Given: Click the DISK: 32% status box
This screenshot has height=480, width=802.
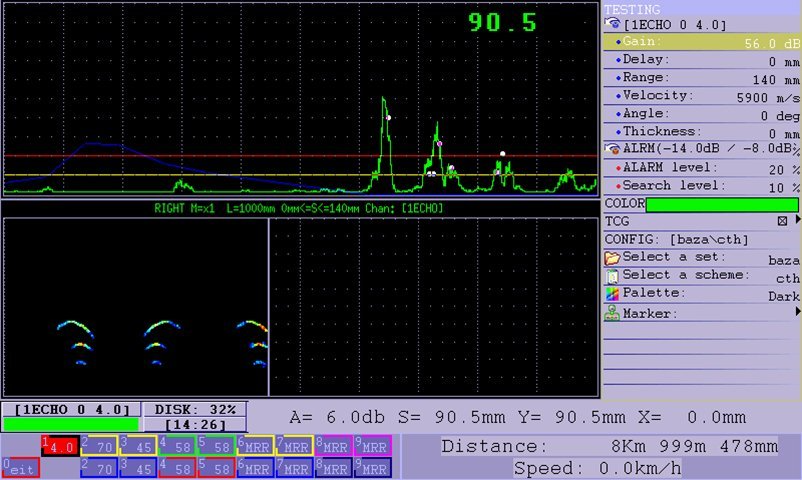Looking at the screenshot, I should 194,409.
